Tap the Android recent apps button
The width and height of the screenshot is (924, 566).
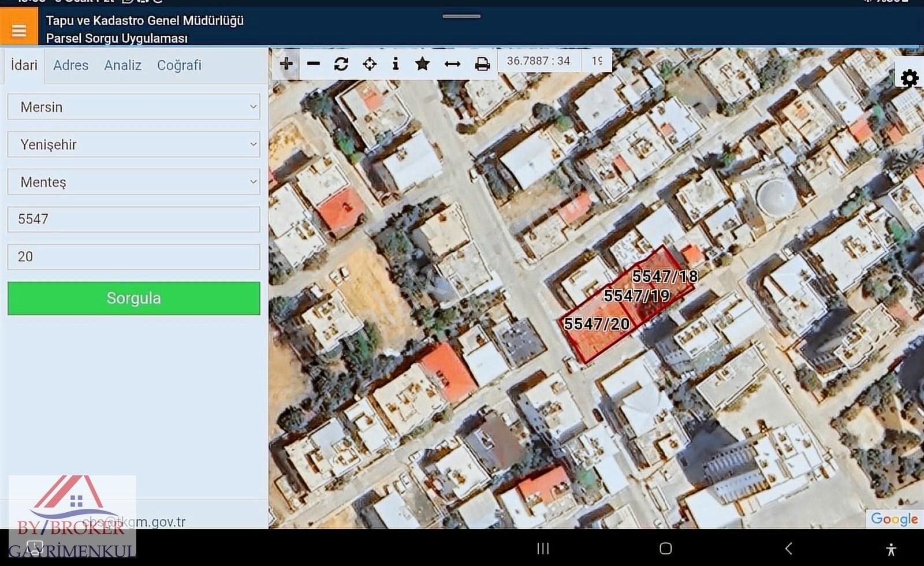click(543, 548)
